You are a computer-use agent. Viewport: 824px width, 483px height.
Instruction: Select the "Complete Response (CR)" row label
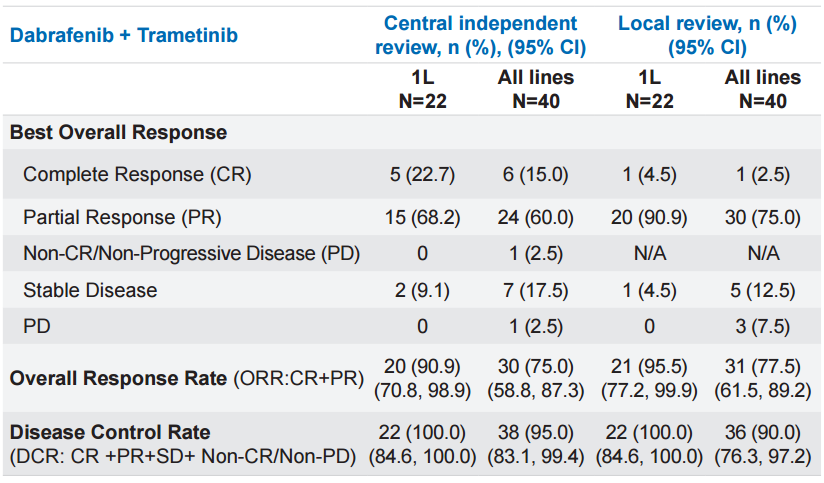coord(137,175)
